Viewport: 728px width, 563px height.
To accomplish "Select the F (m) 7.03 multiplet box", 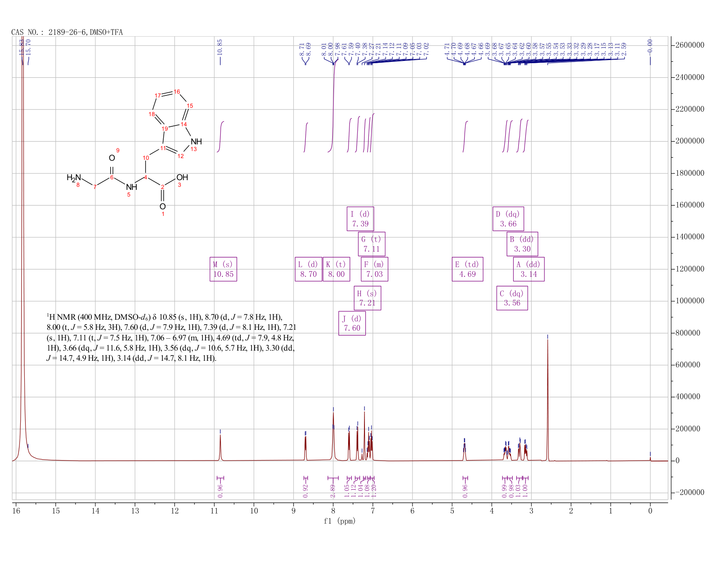I will tap(374, 269).
